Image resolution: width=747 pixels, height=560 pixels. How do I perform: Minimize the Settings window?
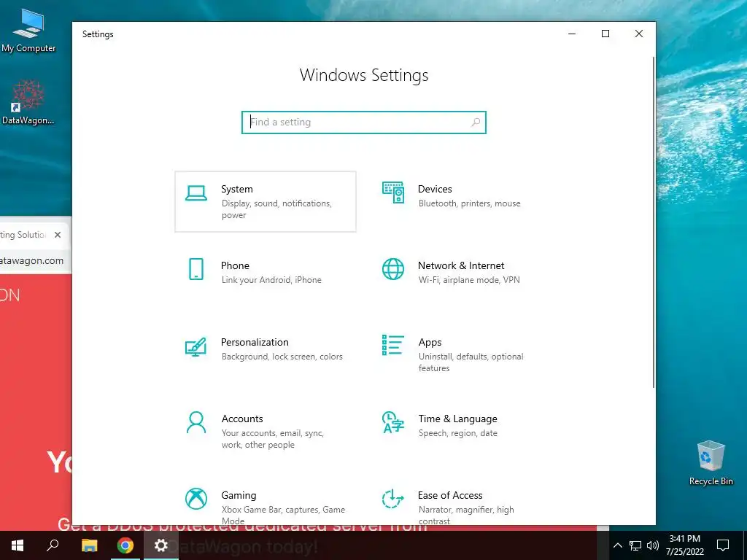point(572,34)
